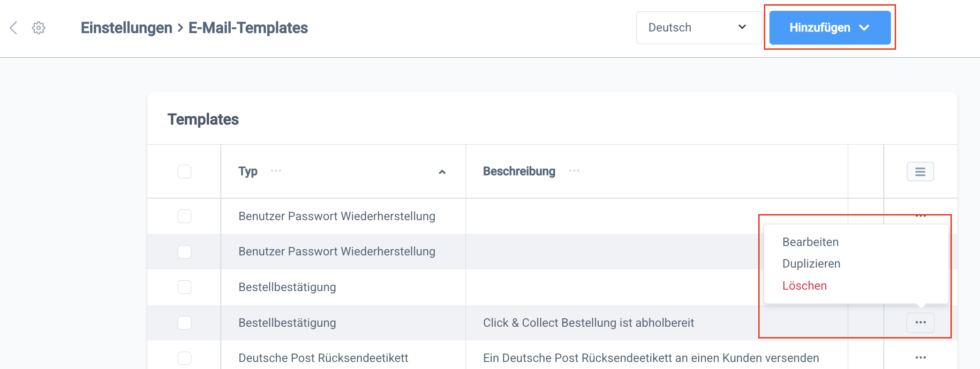
Task: Check the first Benutzer Passwort Wiederherstellung row
Action: 184,216
